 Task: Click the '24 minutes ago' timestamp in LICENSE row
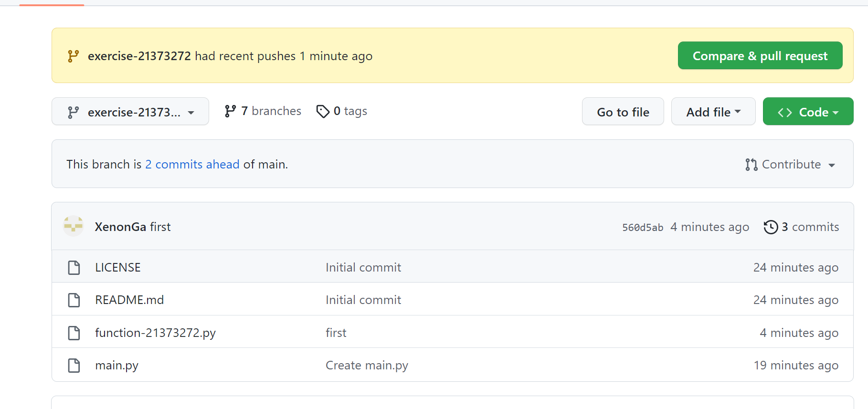click(796, 267)
